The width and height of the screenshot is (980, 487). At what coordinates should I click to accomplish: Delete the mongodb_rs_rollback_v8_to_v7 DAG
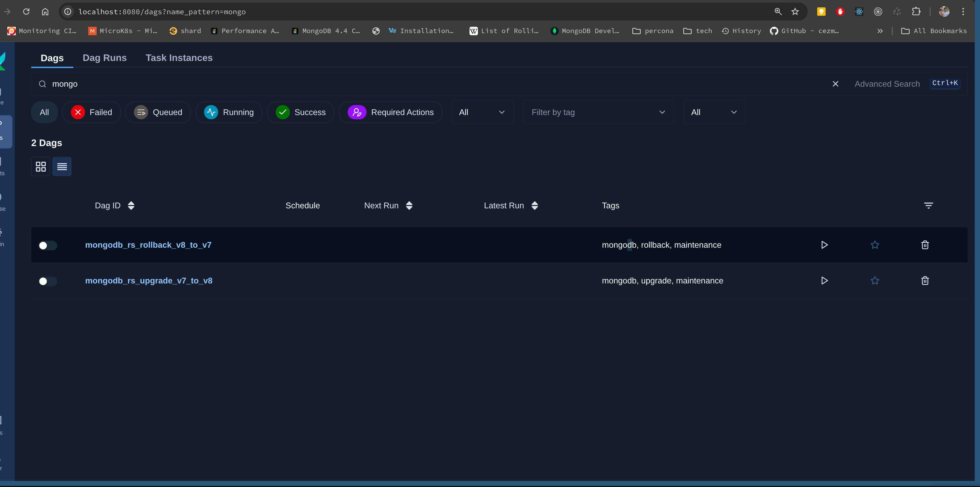pos(925,245)
